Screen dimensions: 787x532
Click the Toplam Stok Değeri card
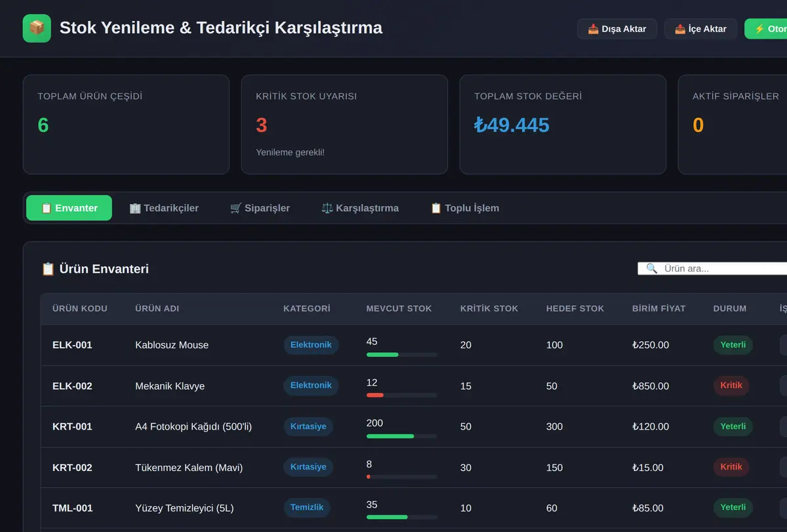563,124
